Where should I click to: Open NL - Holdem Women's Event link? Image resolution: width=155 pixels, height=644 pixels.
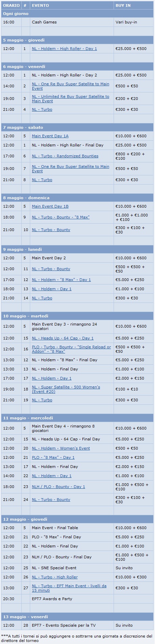click(61, 448)
